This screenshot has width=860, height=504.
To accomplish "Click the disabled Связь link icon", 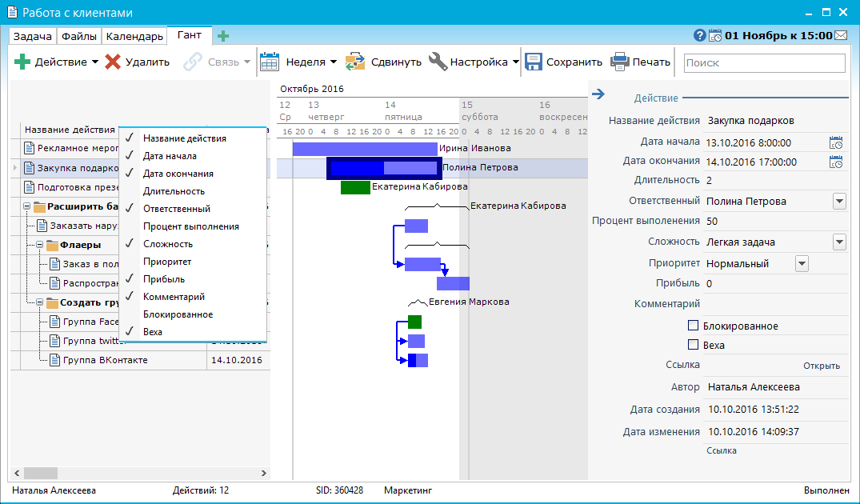I will (192, 62).
